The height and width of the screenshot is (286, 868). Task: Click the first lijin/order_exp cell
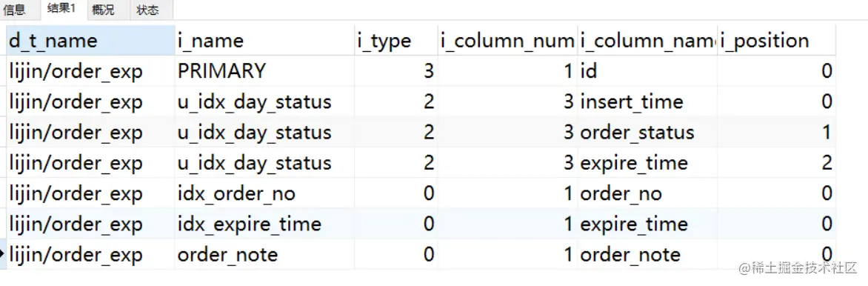[x=90, y=71]
